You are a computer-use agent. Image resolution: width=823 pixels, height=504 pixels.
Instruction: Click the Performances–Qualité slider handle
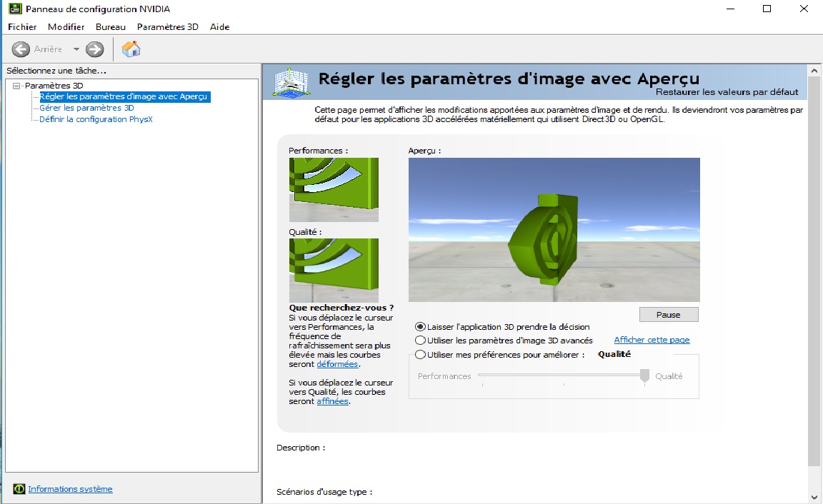click(644, 376)
